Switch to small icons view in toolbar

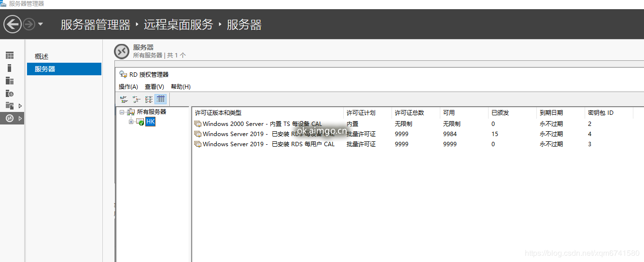pyautogui.click(x=137, y=99)
